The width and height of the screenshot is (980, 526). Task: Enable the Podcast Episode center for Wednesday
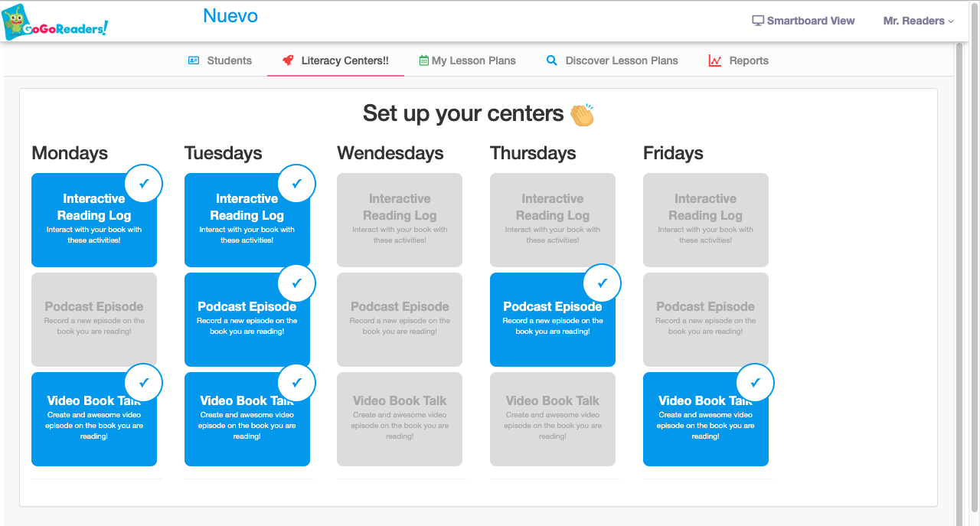(x=399, y=319)
